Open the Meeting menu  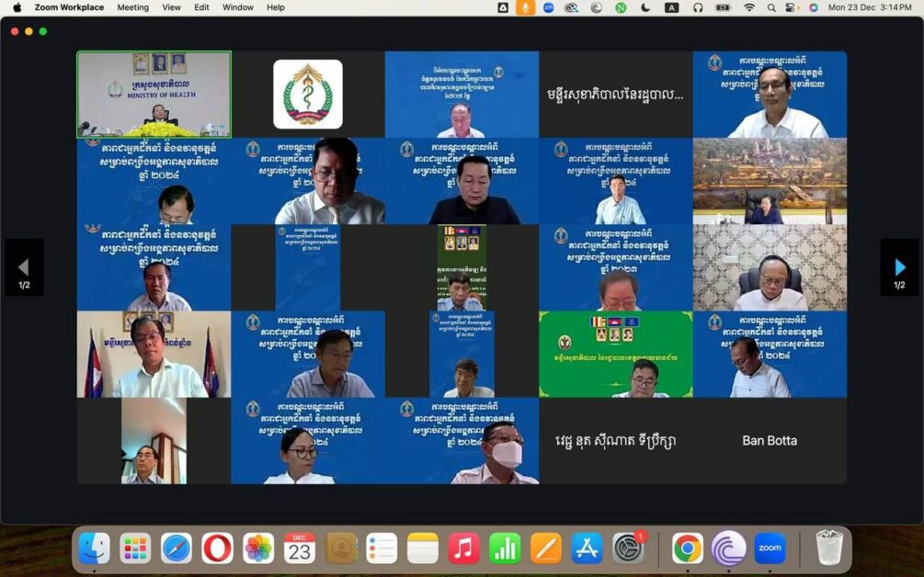(132, 7)
